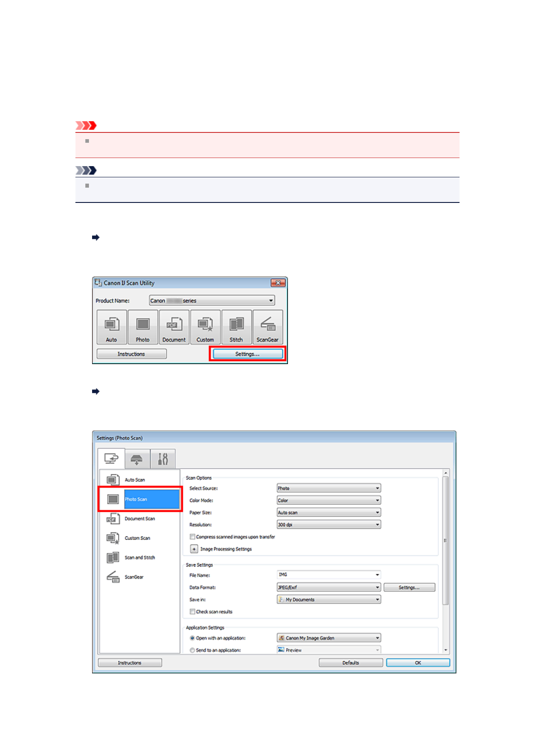Click the Custom scan icon button
This screenshot has height=756, width=535.
point(205,327)
